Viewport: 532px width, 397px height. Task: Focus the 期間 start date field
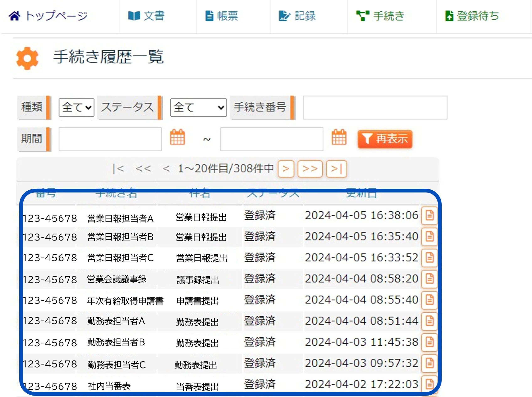[x=110, y=139]
